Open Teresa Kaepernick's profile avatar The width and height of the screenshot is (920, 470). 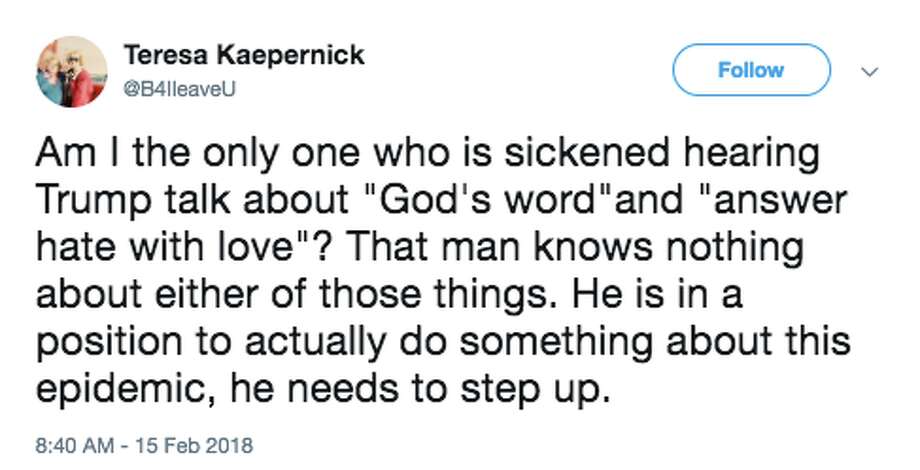point(72,72)
